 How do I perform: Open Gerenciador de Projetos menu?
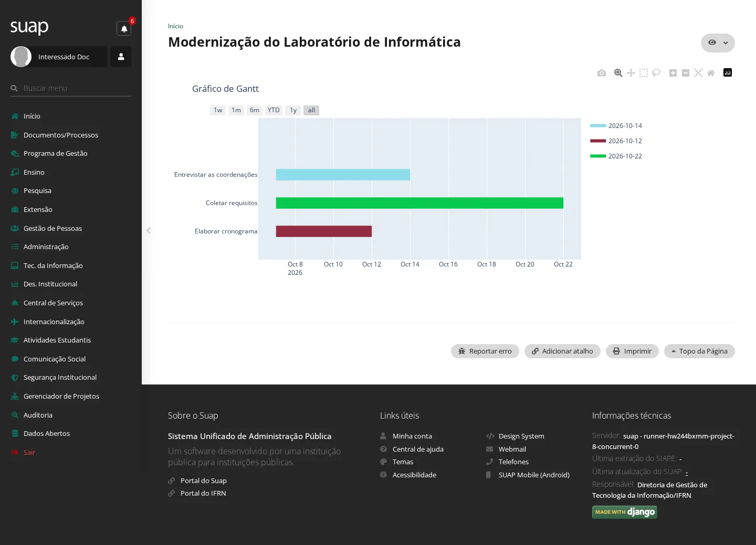tap(71, 396)
